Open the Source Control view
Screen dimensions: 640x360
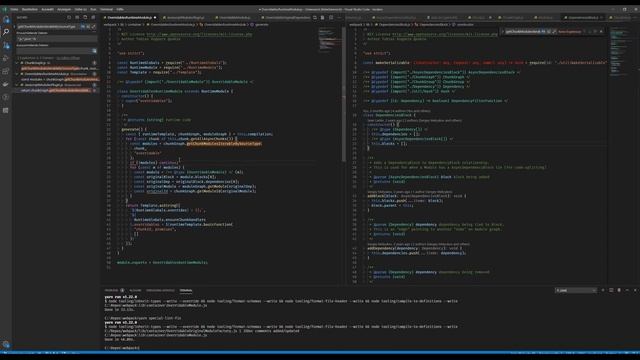pos(6,45)
